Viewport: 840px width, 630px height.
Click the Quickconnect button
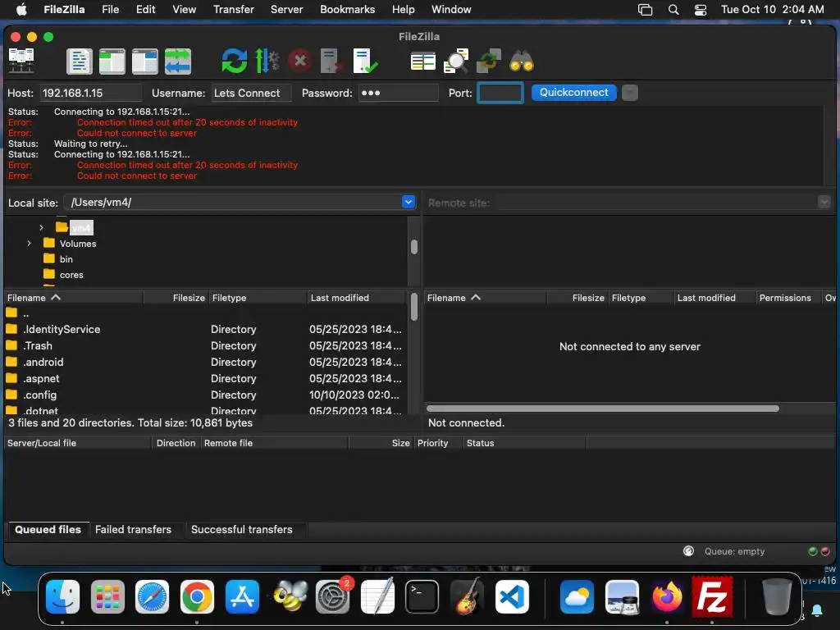573,92
